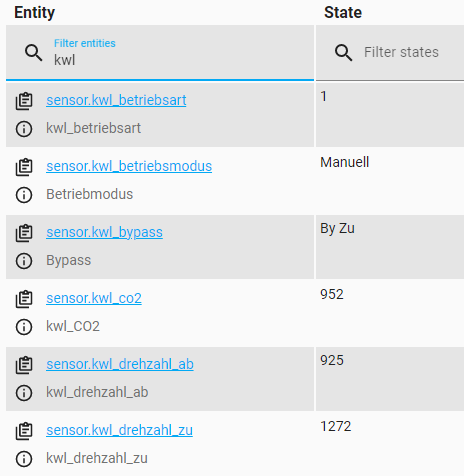Copy sensor.kwl_drehzahl_ab entity ID icon

pos(24,365)
